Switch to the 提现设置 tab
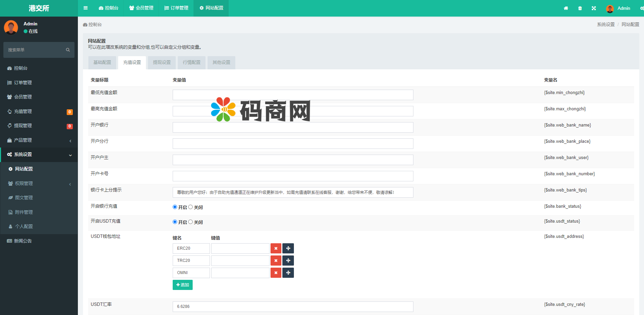 (162, 63)
